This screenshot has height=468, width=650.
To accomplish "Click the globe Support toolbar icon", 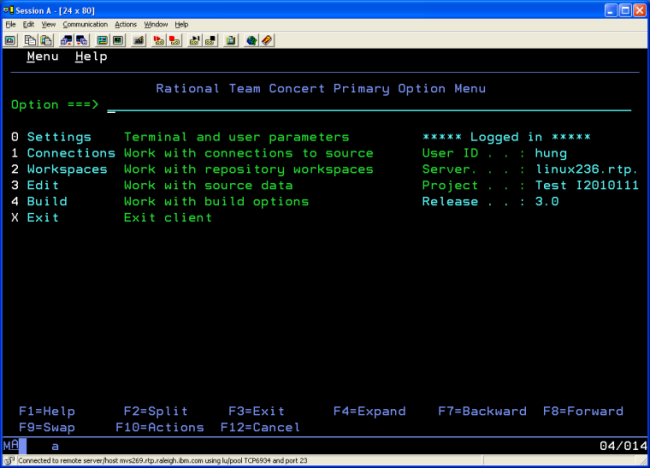I will pos(251,40).
